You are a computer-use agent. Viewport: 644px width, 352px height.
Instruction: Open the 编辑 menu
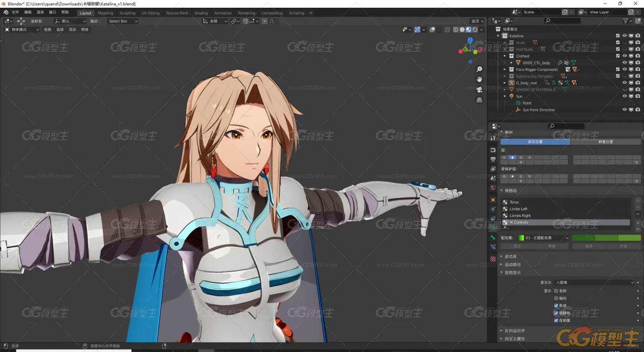pyautogui.click(x=28, y=12)
